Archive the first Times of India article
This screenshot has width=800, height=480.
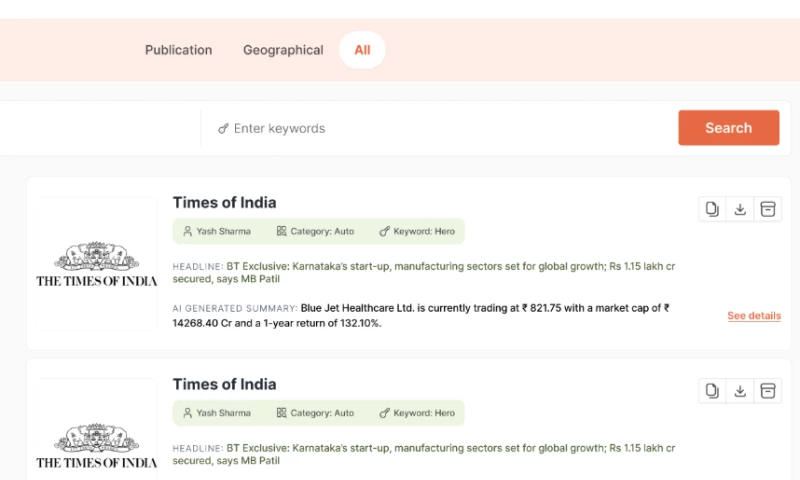tap(767, 209)
